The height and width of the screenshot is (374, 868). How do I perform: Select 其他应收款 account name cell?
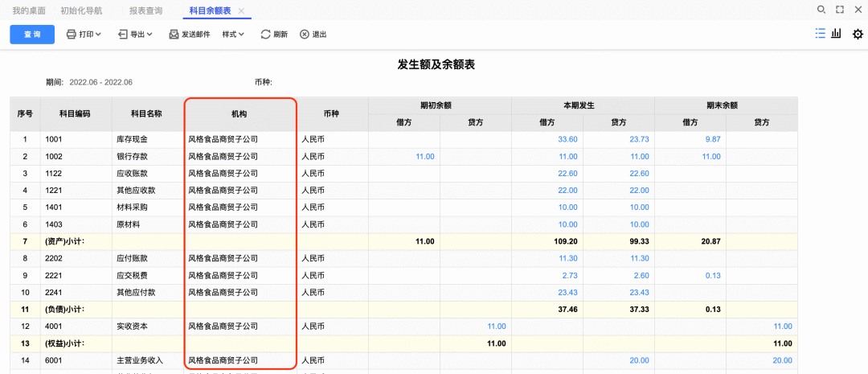click(x=148, y=191)
